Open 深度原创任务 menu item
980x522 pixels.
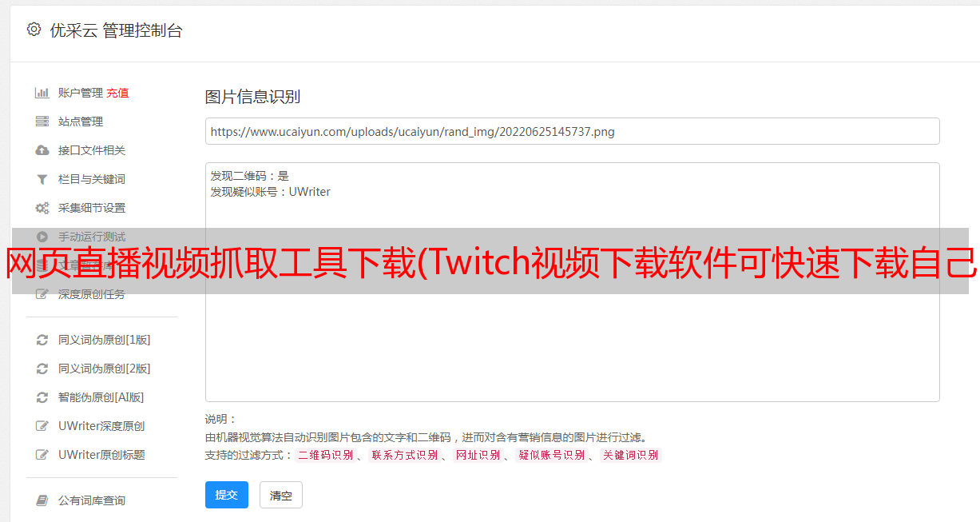coord(92,294)
